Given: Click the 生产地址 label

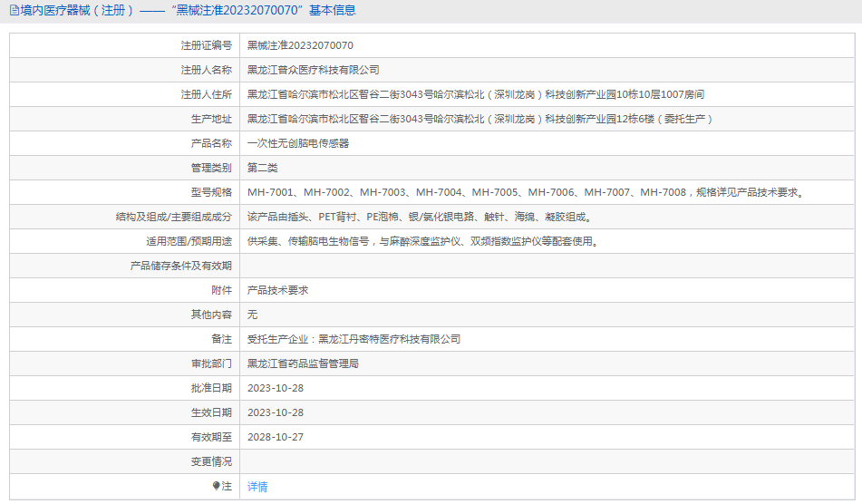Looking at the screenshot, I should (212, 119).
